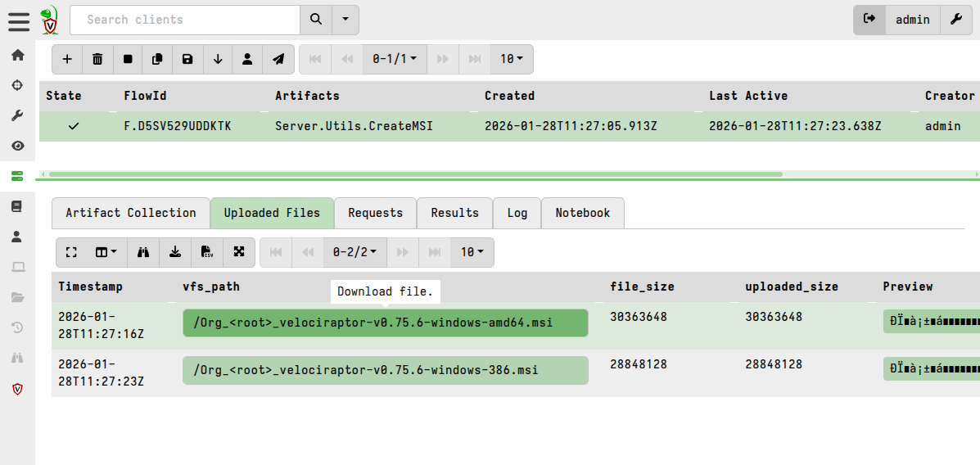980x465 pixels.
Task: Open the column visibility dropdown
Action: tap(106, 252)
